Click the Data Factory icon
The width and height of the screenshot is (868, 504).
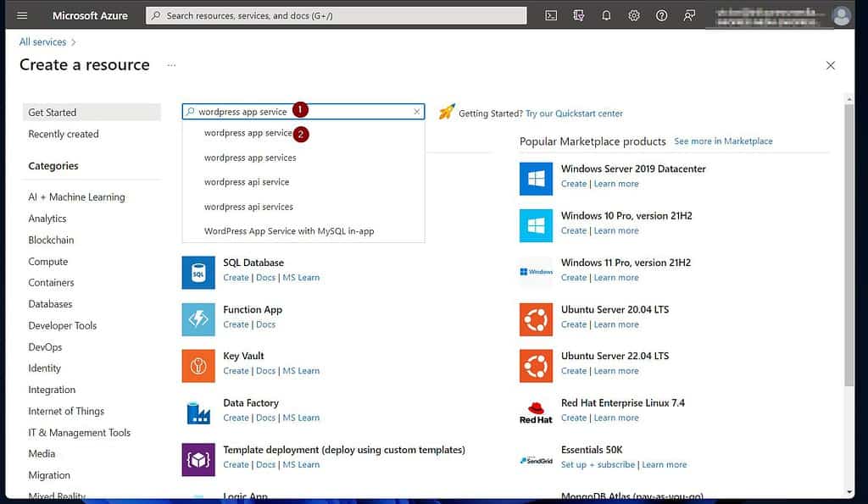pyautogui.click(x=198, y=413)
